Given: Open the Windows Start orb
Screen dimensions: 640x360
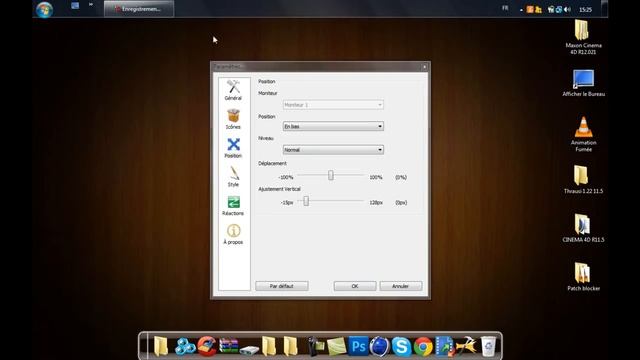Looking at the screenshot, I should (44, 9).
